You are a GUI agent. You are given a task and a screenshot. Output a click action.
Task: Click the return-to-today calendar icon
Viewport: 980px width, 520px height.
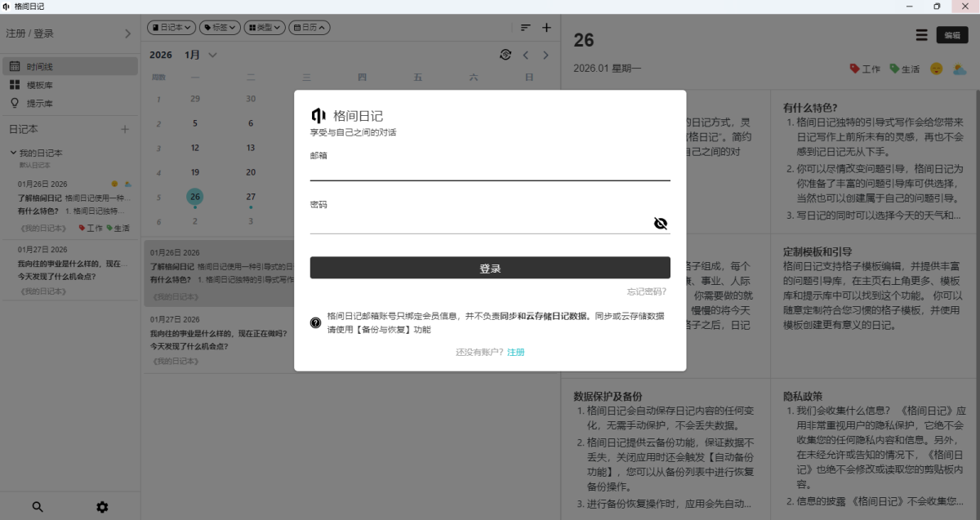[506, 55]
